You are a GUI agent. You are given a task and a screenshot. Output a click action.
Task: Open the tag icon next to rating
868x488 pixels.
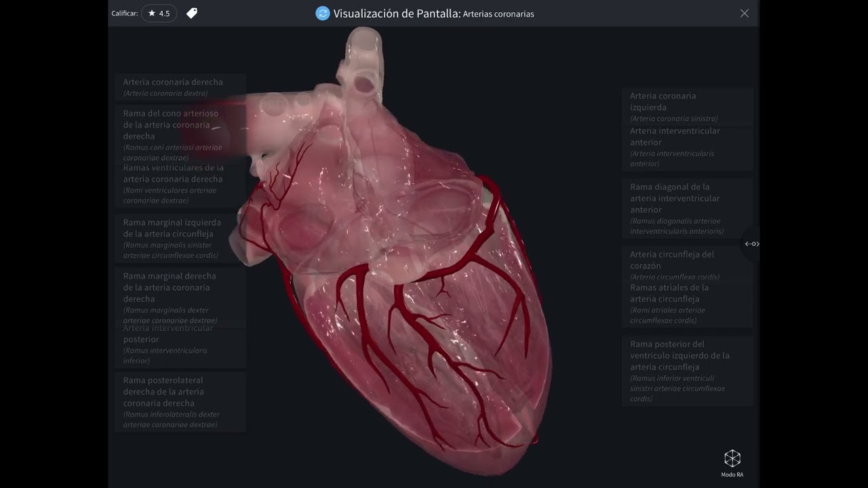coord(192,13)
